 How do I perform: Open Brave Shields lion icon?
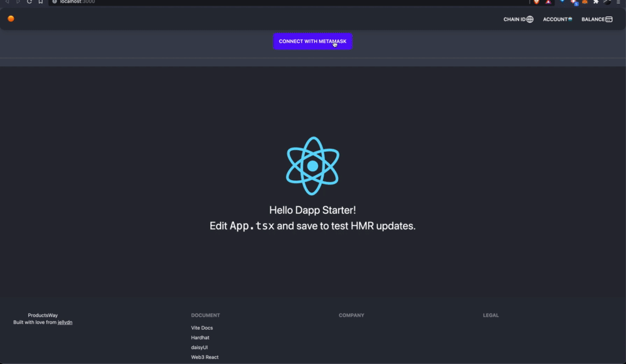(536, 2)
